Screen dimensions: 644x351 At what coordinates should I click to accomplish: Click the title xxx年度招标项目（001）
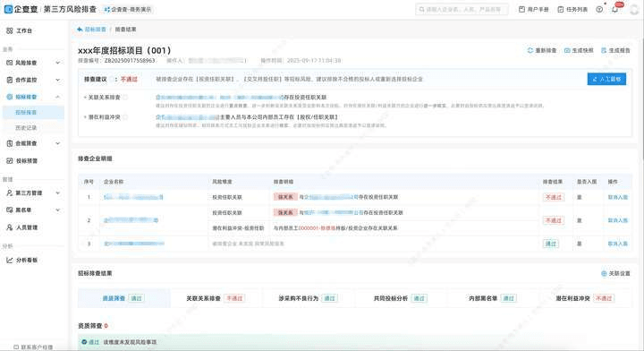[x=124, y=50]
